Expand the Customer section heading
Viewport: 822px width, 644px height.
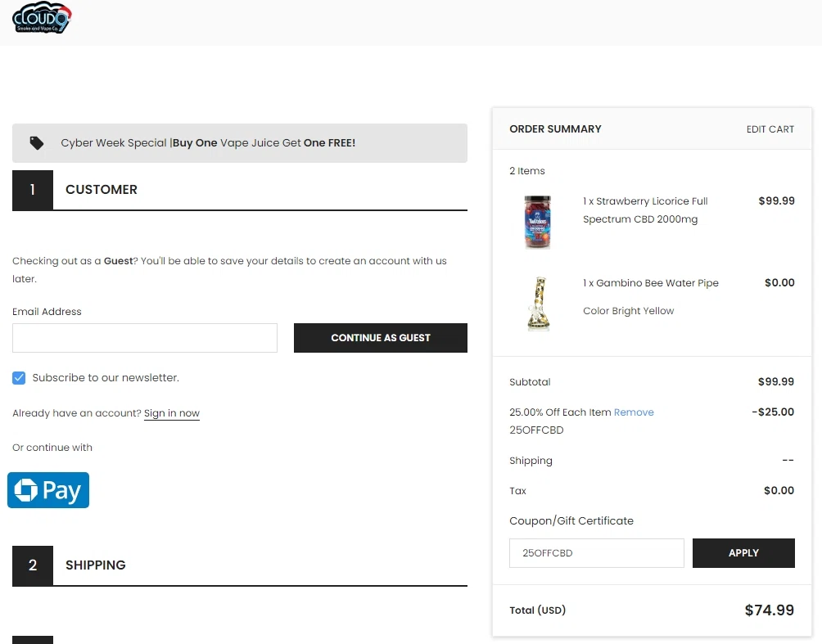pos(102,190)
